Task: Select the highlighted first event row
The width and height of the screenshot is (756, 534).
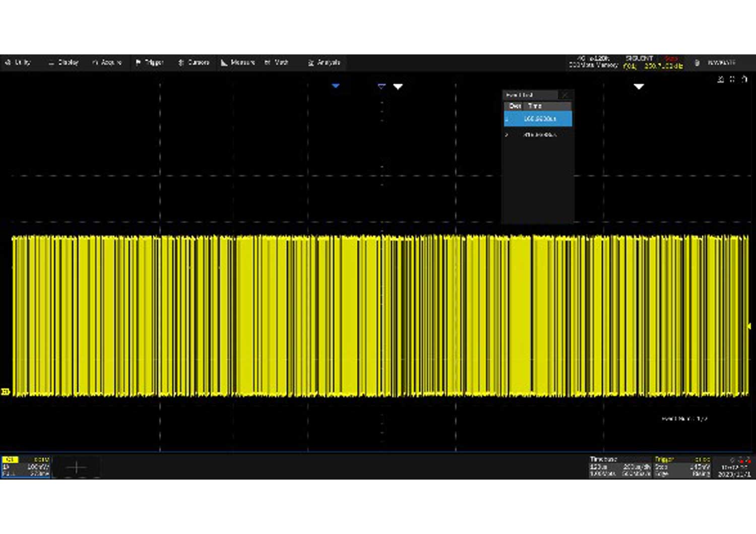Action: point(538,119)
